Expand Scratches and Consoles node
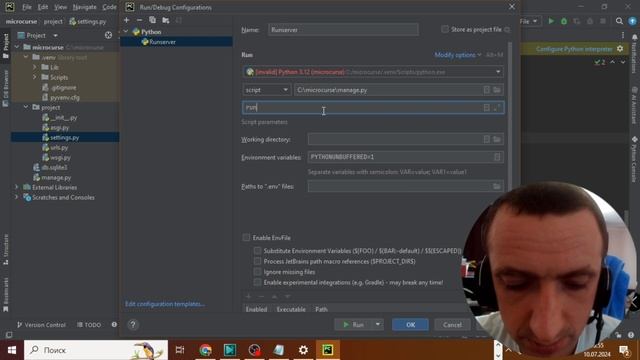Image resolution: width=640 pixels, height=360 pixels. click(17, 198)
